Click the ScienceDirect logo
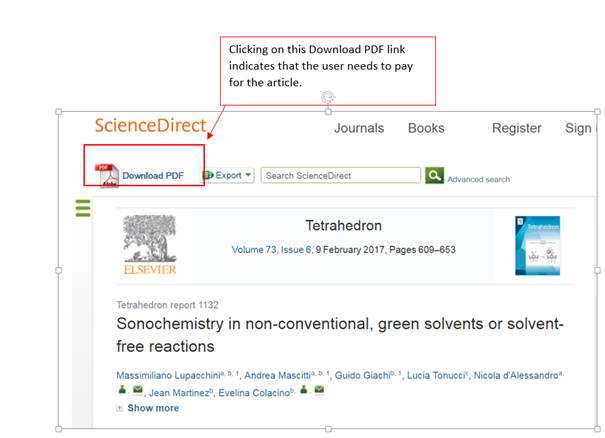Viewport: 605px width, 438px height. pos(150,126)
